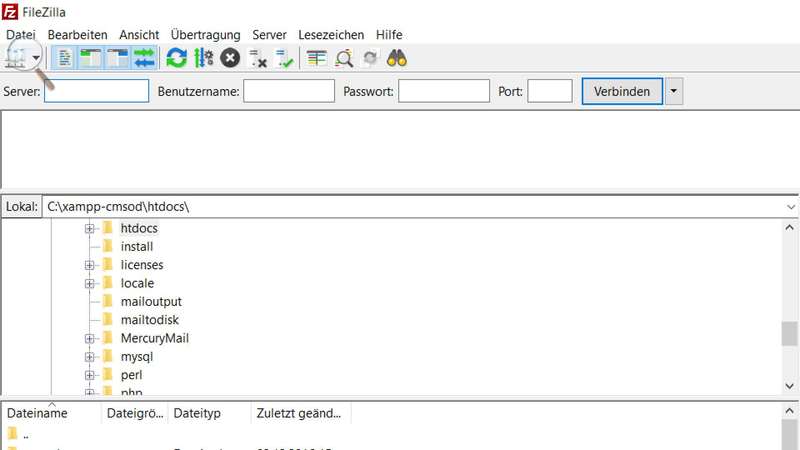Expand the htdocs folder node
This screenshot has width=800, height=450.
point(89,229)
